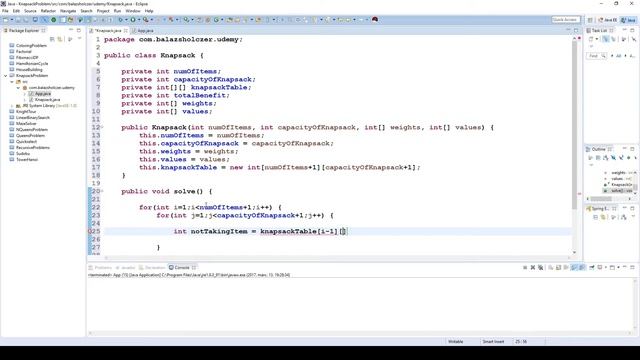
Task: Click Outline horizontal scrollbar
Action: 602,199
